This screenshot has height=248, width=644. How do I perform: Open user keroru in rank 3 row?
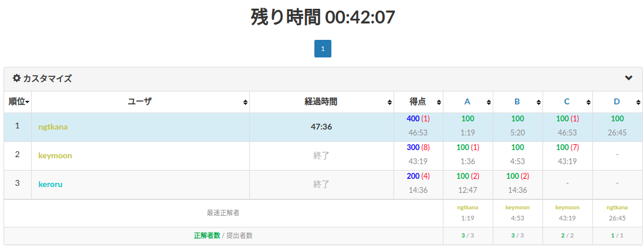(x=50, y=184)
